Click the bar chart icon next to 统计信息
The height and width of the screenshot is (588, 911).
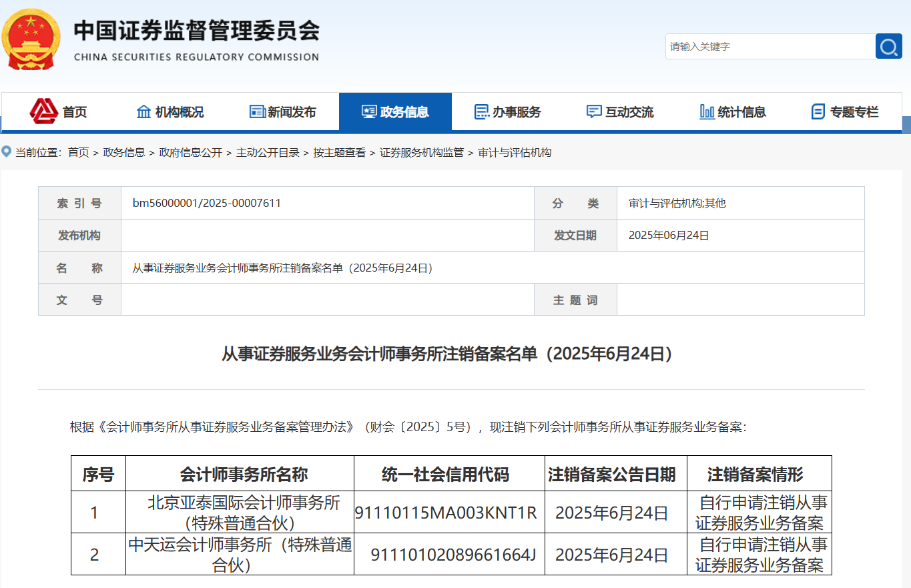707,111
